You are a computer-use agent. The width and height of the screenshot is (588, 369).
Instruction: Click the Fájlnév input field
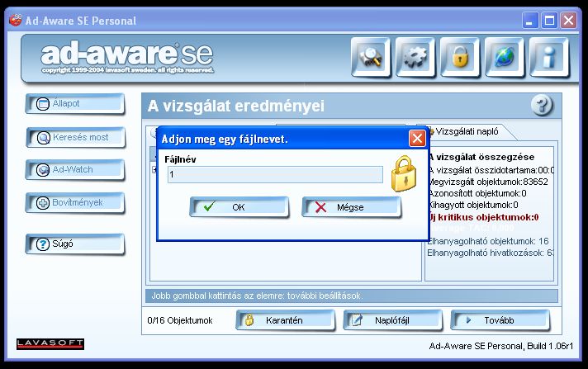click(x=275, y=174)
